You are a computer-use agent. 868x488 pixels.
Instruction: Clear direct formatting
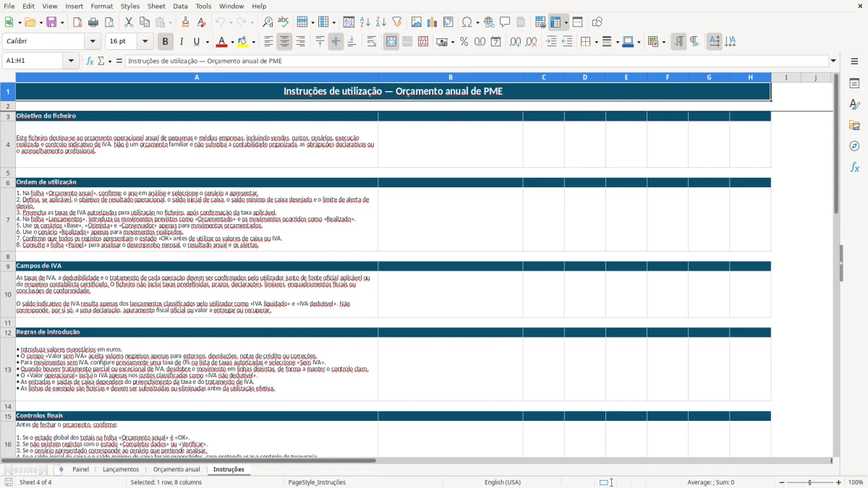click(201, 22)
